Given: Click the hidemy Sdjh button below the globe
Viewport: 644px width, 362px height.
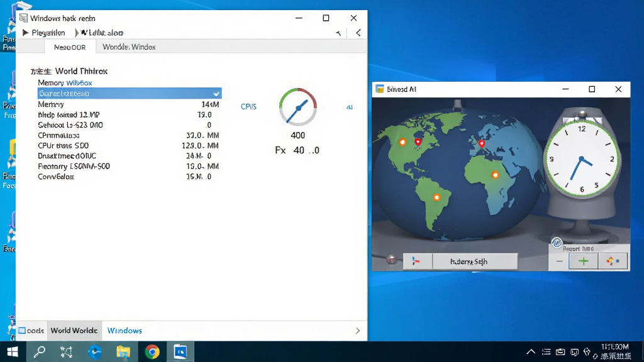Looking at the screenshot, I should [x=475, y=261].
